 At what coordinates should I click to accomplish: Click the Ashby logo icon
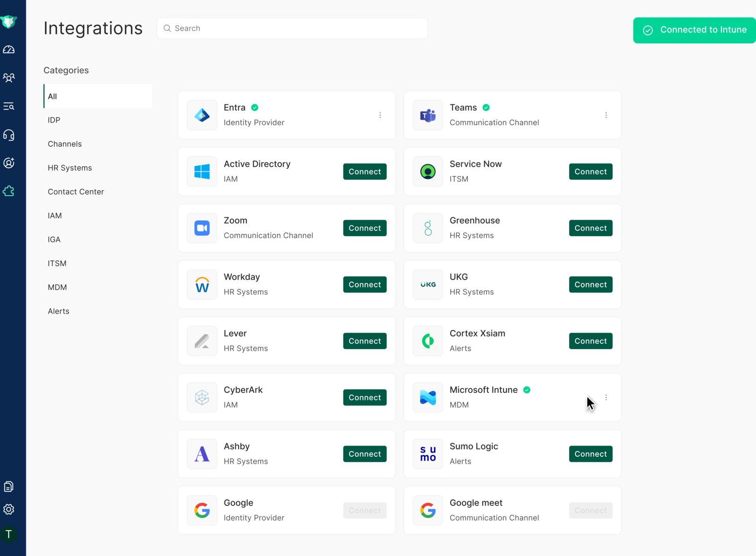(202, 454)
